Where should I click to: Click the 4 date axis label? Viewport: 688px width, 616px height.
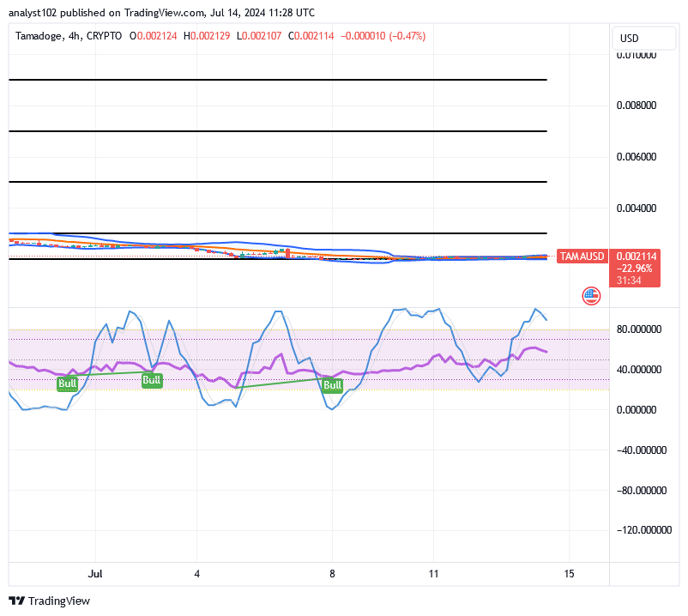[197, 574]
